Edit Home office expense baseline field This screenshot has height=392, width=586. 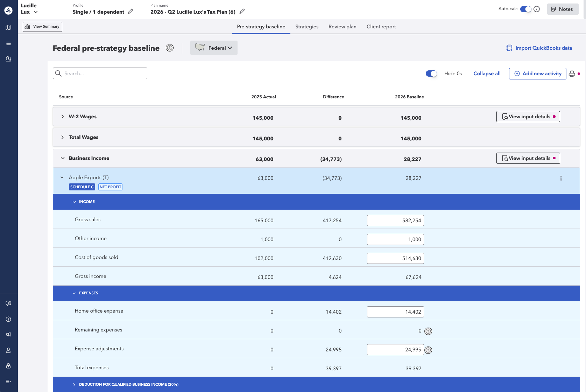[395, 312]
